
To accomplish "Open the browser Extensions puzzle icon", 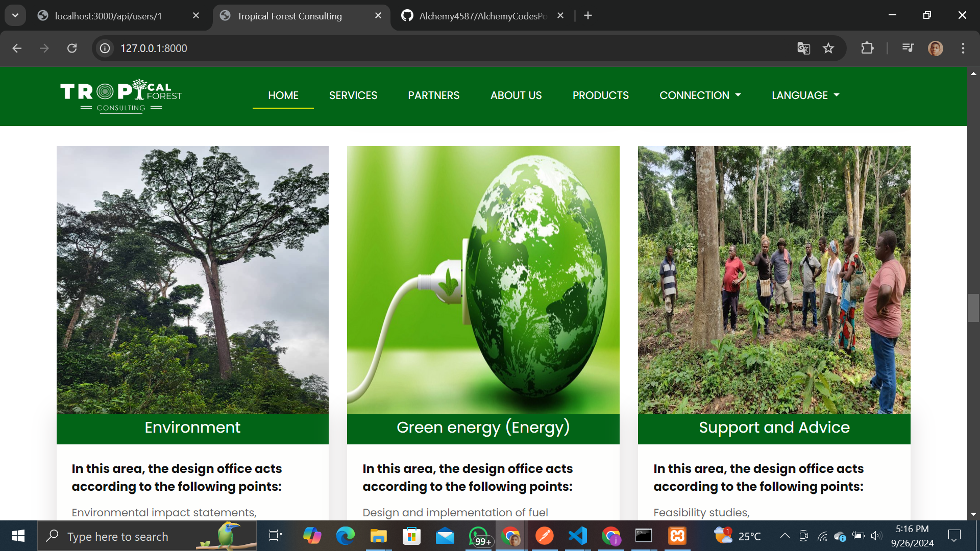I will [867, 48].
